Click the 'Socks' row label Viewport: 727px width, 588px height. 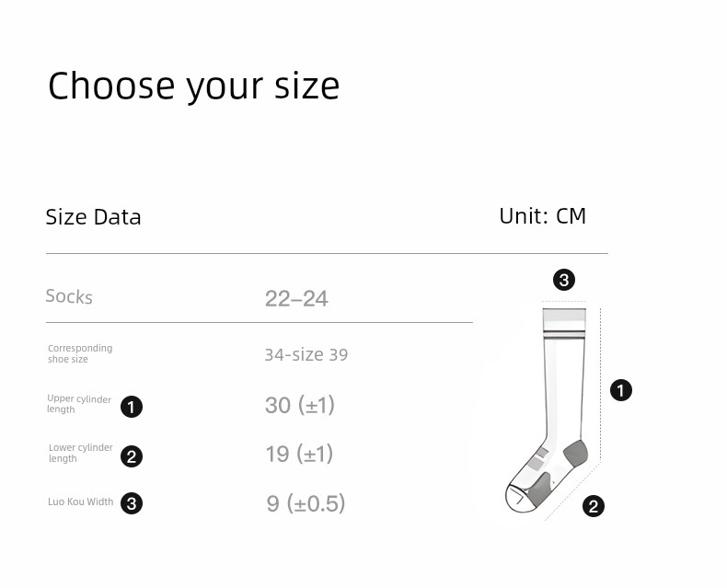tap(69, 296)
